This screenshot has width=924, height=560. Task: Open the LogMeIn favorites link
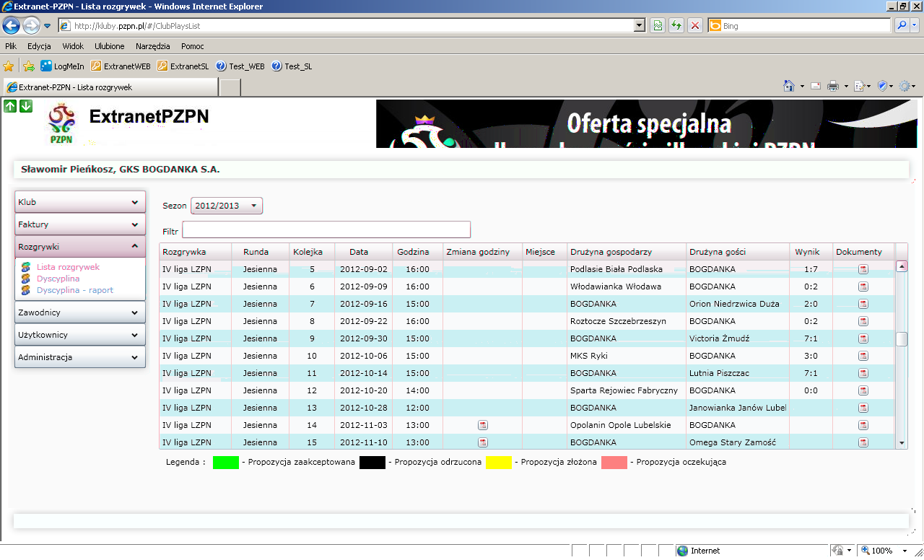pos(62,66)
